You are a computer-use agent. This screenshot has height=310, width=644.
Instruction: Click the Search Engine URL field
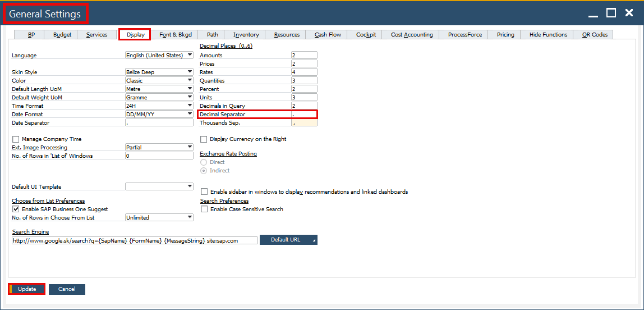135,240
